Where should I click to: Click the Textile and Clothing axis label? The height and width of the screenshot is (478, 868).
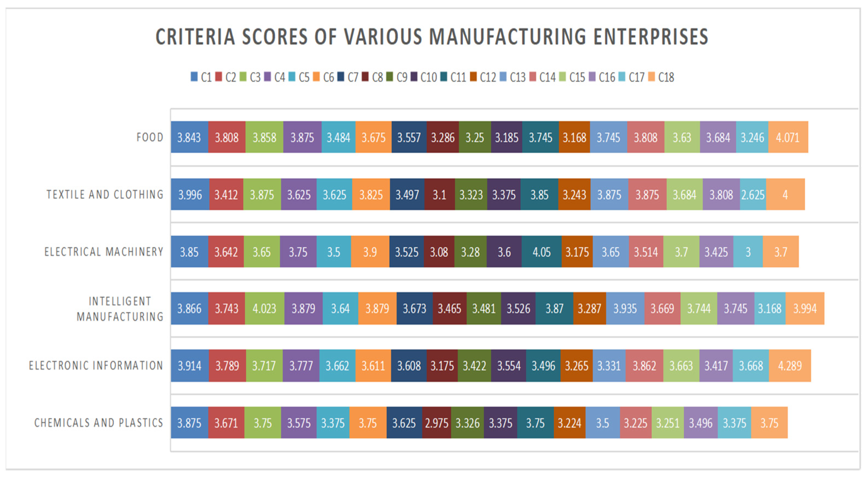tap(105, 194)
